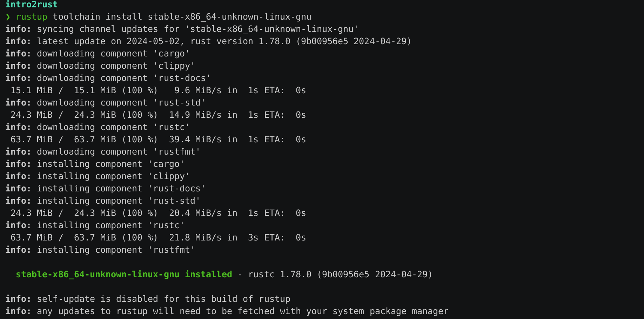Viewport: 644px width, 319px height.
Task: Click the downloading component 'cargo' line
Action: click(98, 54)
